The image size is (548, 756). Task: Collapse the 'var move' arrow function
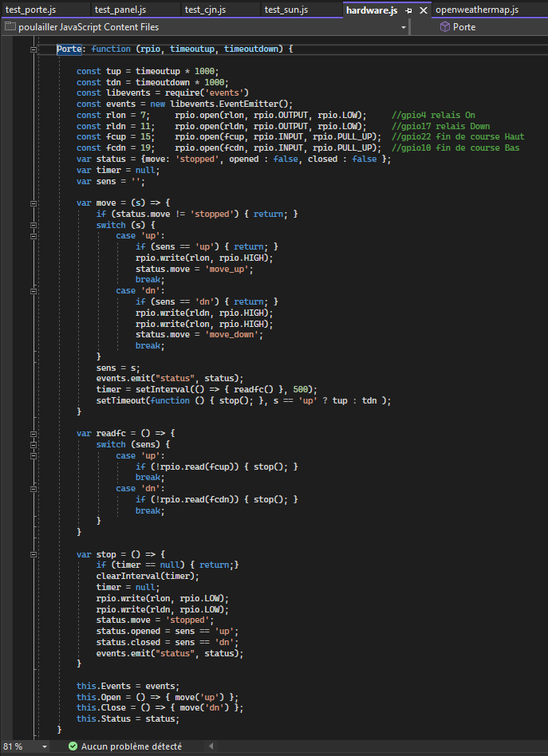click(34, 203)
